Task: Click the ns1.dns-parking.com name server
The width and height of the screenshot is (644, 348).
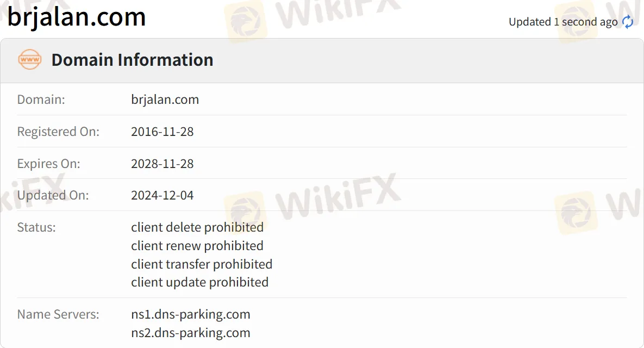Action: point(190,314)
